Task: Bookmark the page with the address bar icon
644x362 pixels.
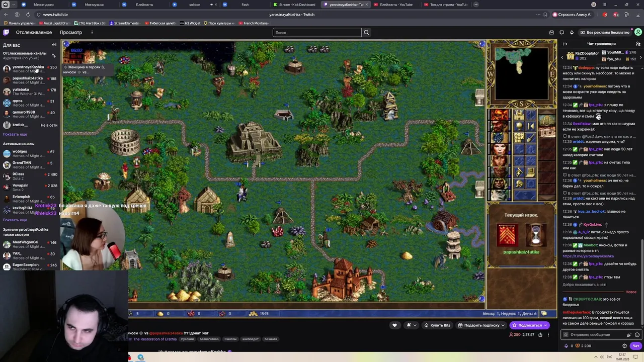Action: [x=545, y=15]
